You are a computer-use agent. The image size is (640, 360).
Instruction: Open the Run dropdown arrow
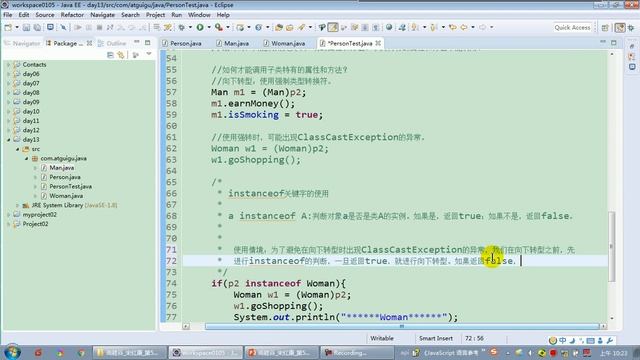pos(209,27)
